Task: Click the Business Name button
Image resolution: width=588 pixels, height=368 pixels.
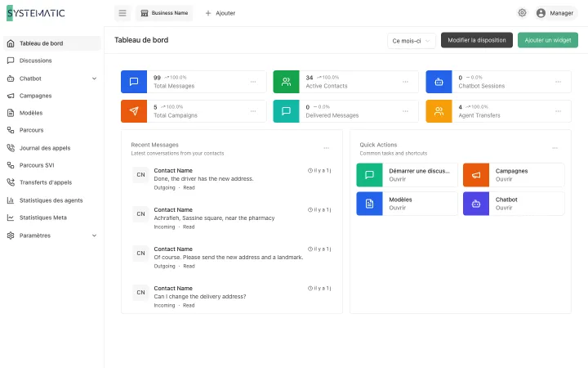Action: [164, 13]
